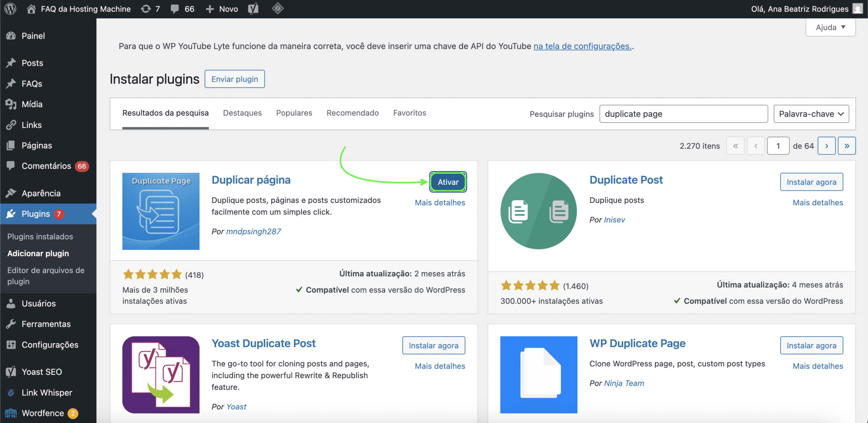
Task: Click the Link Whisper sidebar icon
Action: 11,393
